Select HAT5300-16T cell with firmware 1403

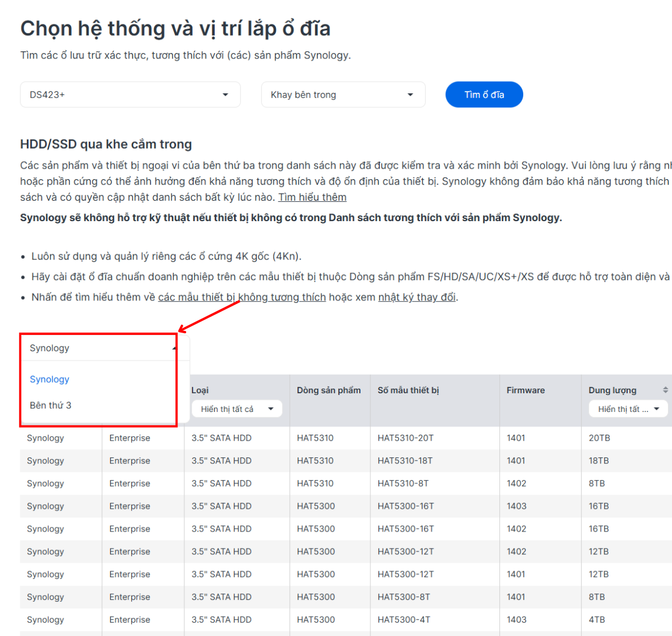[x=405, y=506]
